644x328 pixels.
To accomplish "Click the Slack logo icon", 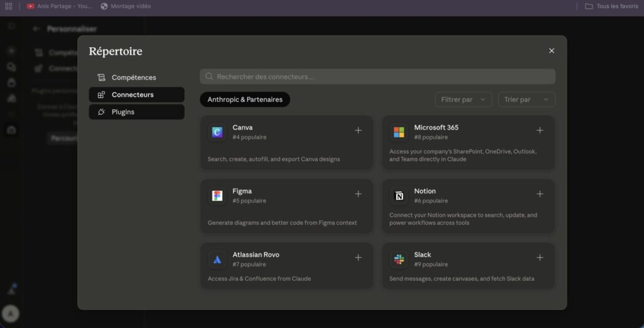I will (399, 260).
